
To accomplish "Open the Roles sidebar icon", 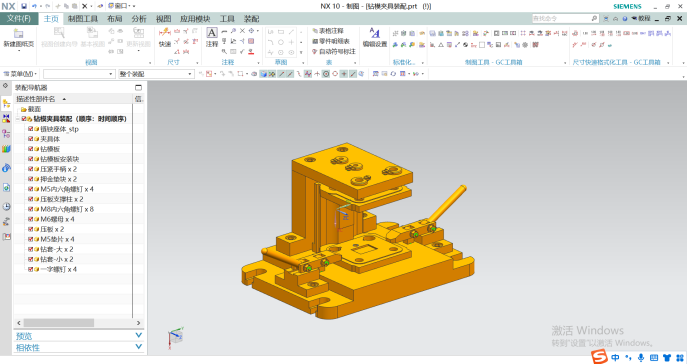I will (x=6, y=221).
